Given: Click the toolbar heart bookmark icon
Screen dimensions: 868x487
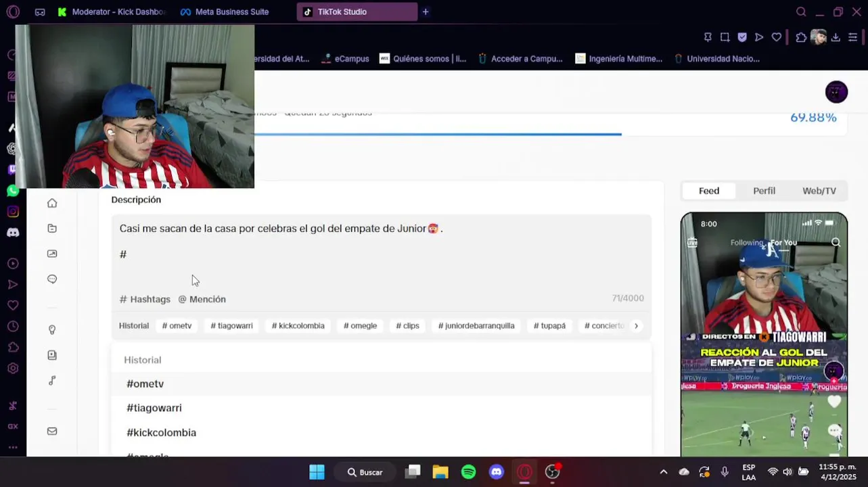Looking at the screenshot, I should 777,37.
